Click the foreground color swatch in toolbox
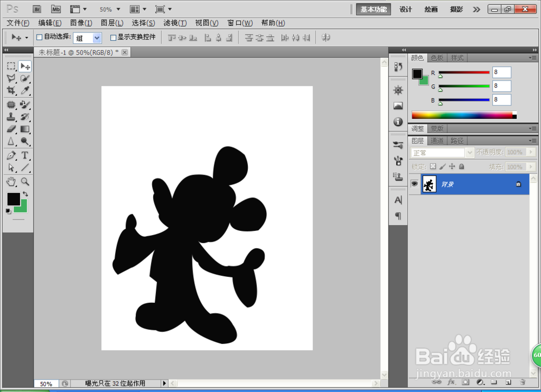 (x=13, y=199)
